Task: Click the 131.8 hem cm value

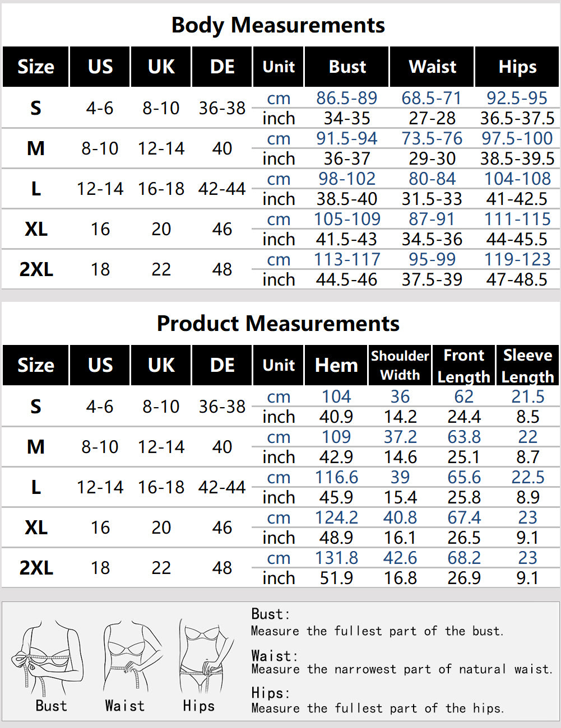Action: click(336, 558)
